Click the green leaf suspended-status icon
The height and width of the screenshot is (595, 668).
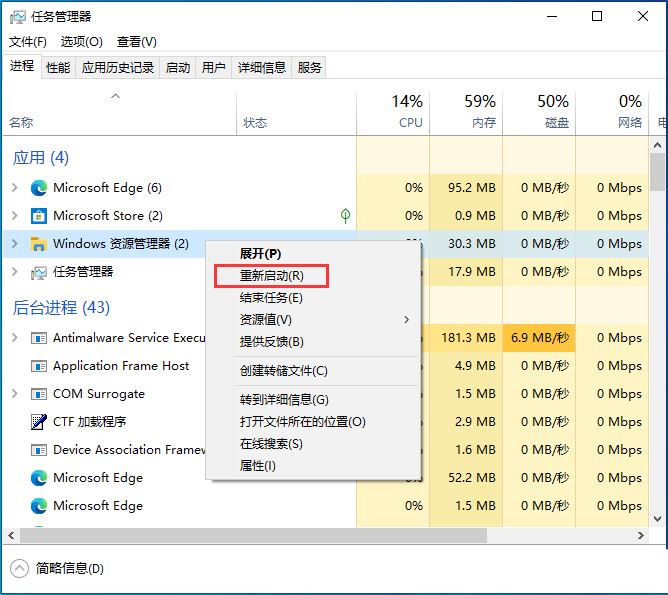(346, 216)
